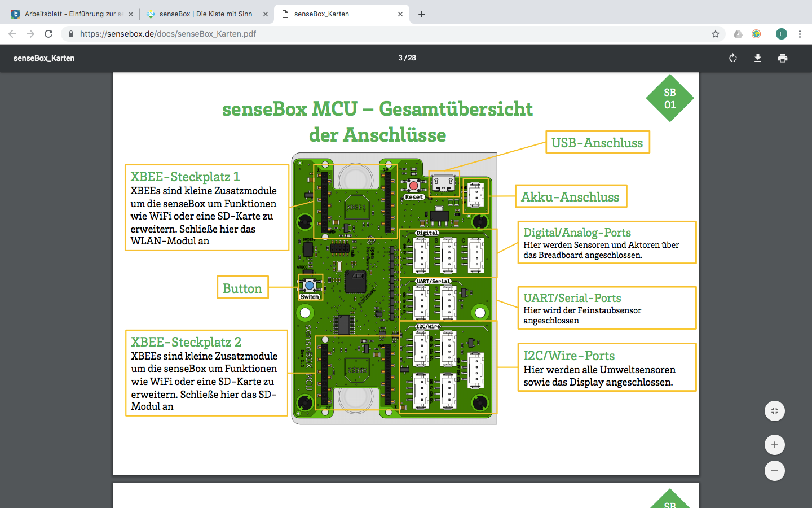The height and width of the screenshot is (508, 812).
Task: Click the colorful extension icon beside the cloud
Action: pos(756,34)
